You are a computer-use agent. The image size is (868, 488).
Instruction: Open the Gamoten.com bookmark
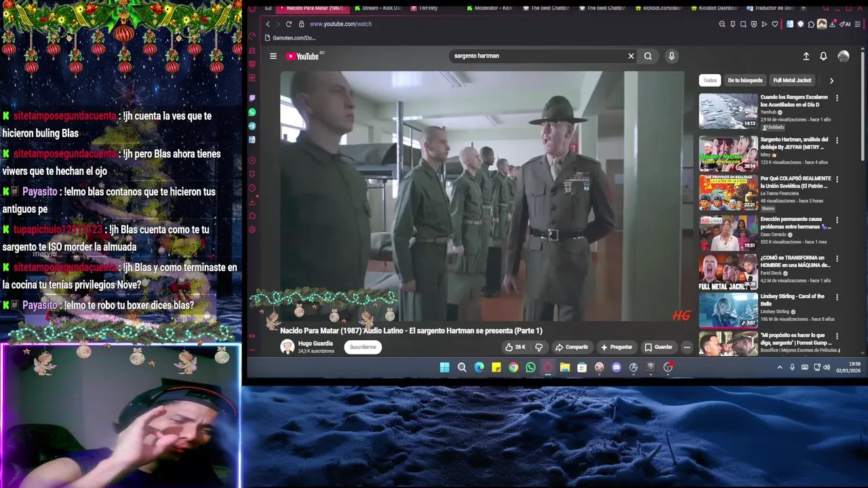pos(290,38)
